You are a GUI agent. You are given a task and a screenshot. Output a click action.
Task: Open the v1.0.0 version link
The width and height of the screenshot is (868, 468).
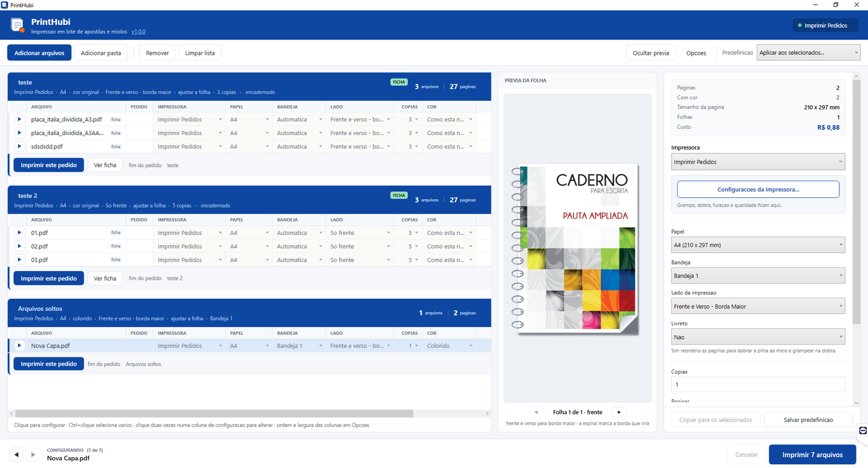click(138, 31)
